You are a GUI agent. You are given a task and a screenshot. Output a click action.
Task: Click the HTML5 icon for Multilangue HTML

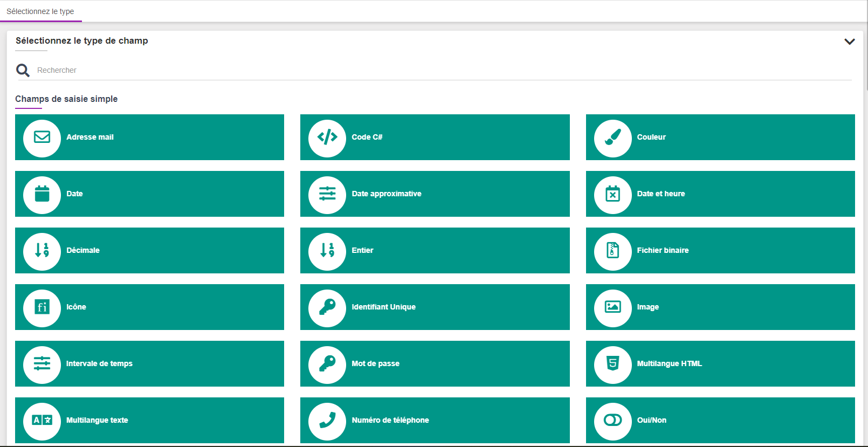(612, 364)
